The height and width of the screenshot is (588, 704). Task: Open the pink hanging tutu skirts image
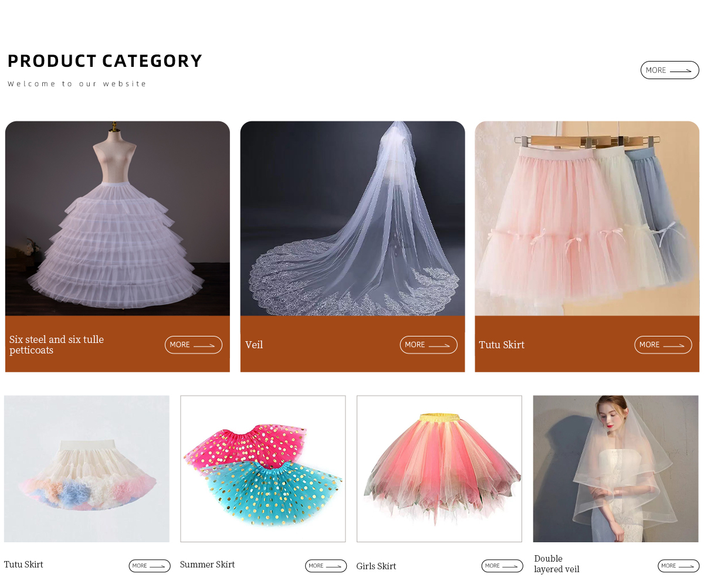[x=587, y=219]
